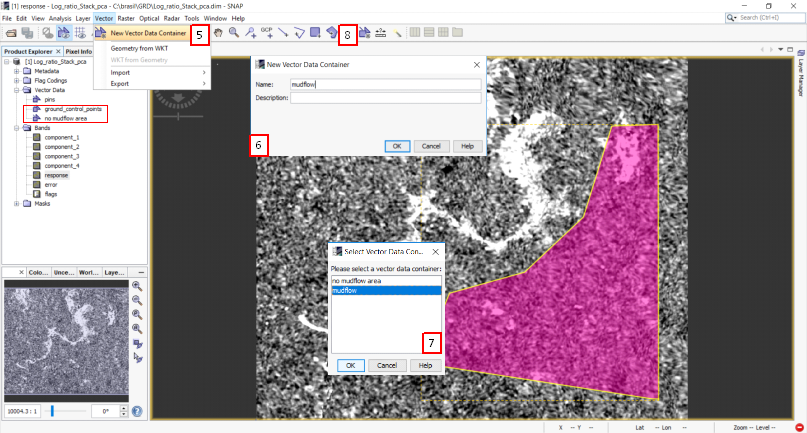Zoom in using navigation panel icon
This screenshot has height=433, width=807.
[137, 286]
